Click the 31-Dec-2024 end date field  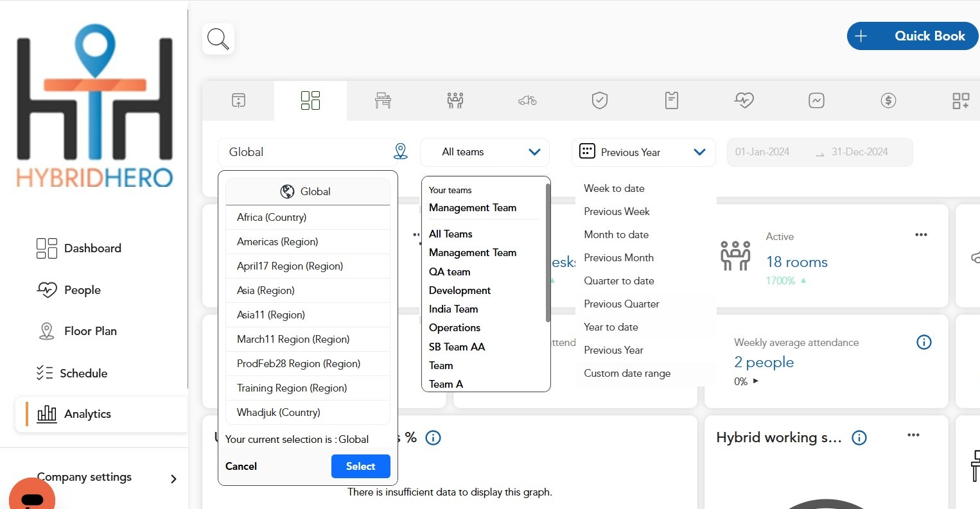(860, 152)
